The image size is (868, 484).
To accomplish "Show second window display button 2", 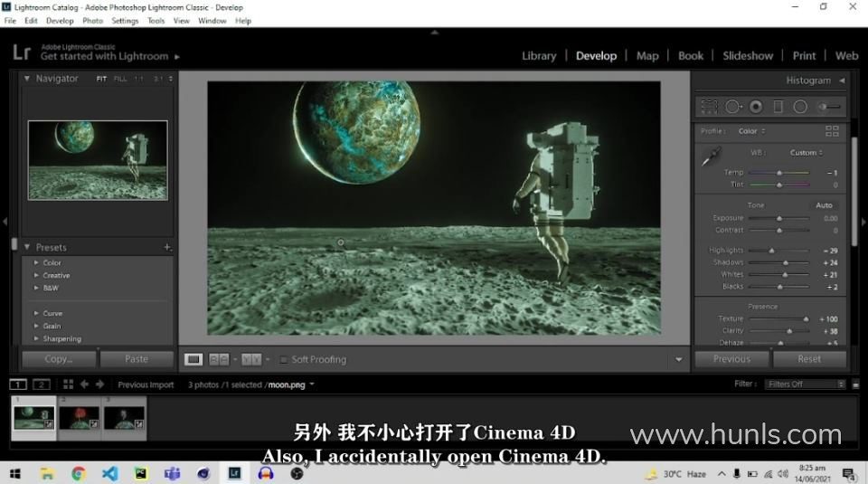I will [x=42, y=384].
